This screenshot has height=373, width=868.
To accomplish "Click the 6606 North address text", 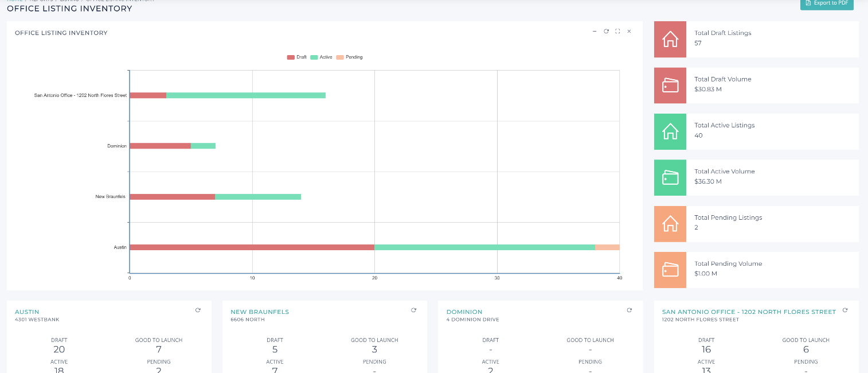I will [248, 320].
